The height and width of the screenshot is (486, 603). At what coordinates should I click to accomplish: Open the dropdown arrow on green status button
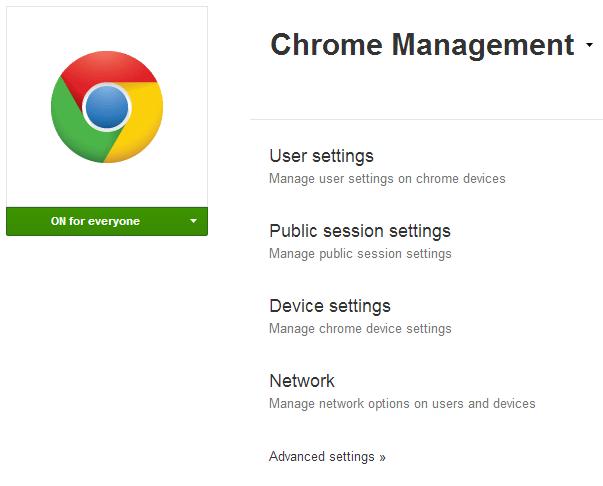[x=194, y=221]
